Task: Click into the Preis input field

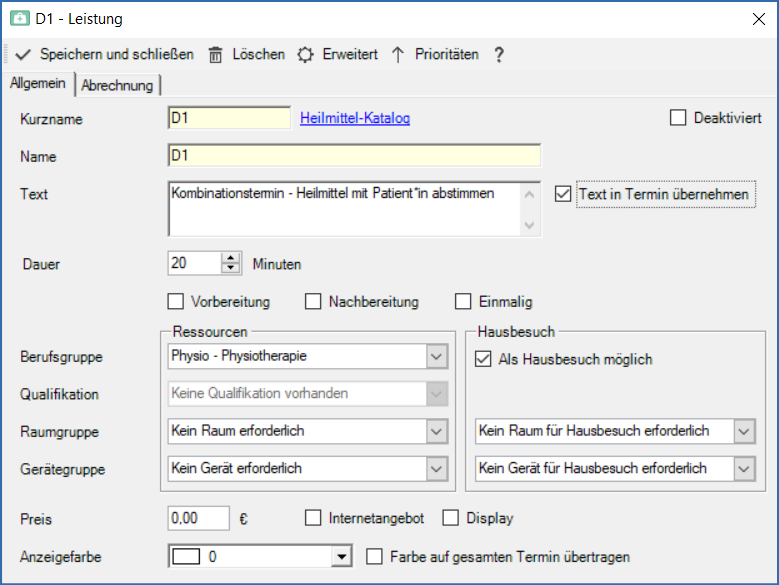Action: pos(199,518)
